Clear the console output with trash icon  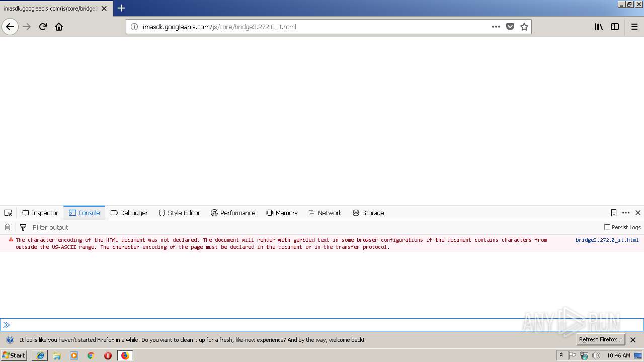click(x=8, y=227)
